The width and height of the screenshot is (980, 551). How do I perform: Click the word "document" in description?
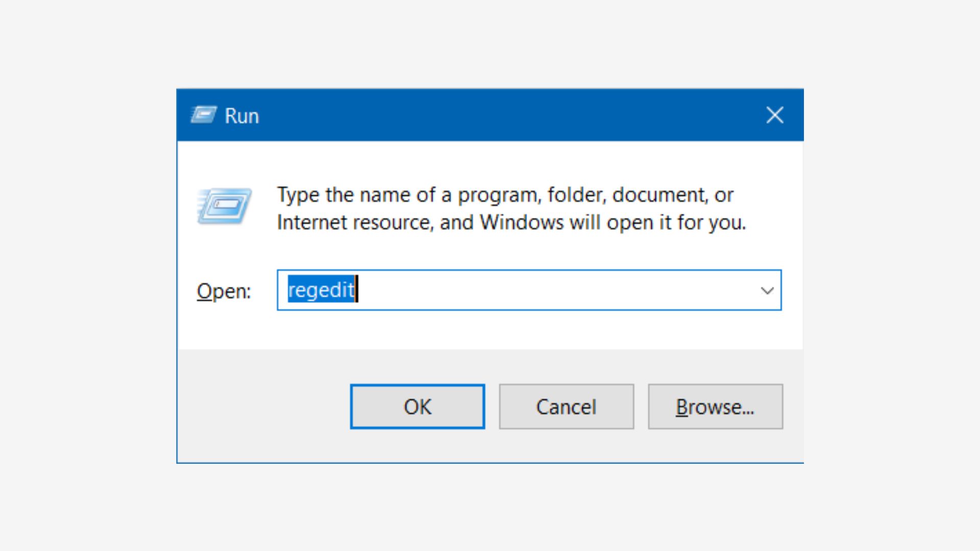pos(658,195)
